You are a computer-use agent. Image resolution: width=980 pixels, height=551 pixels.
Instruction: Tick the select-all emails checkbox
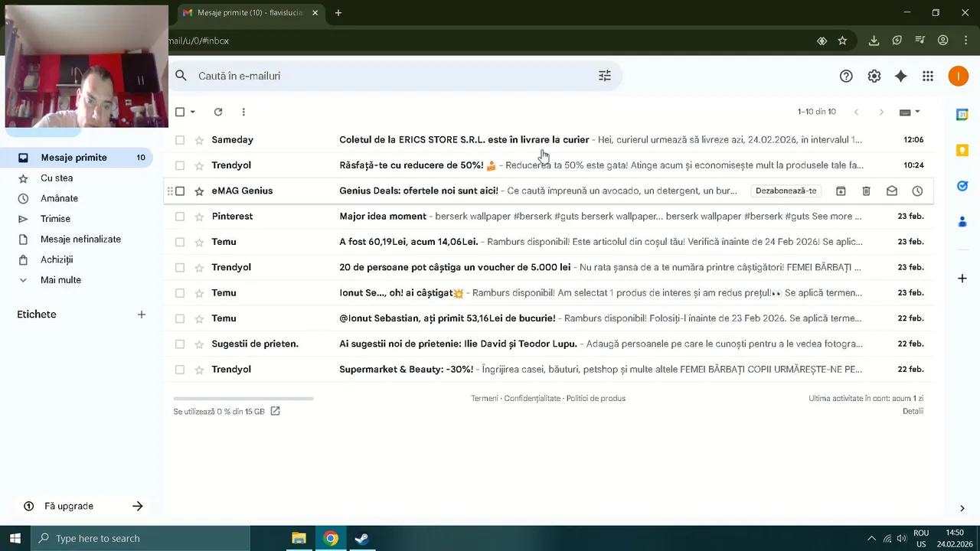(180, 112)
